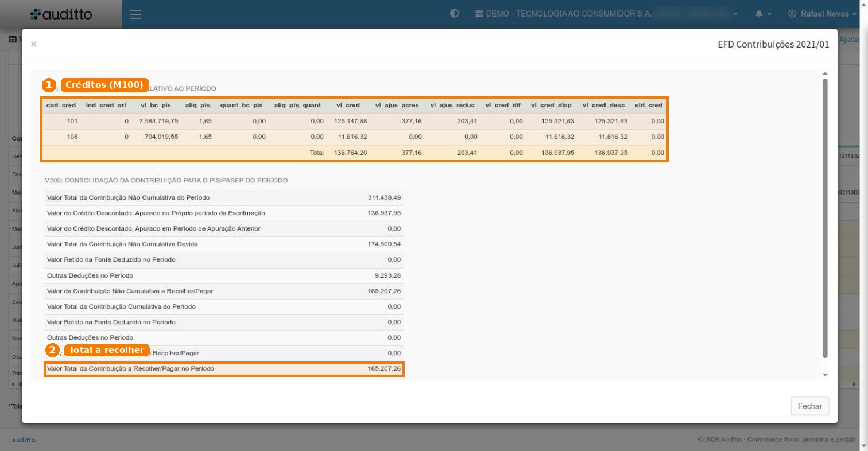Toggle the contrast theme icon
The width and height of the screenshot is (868, 451).
(455, 14)
